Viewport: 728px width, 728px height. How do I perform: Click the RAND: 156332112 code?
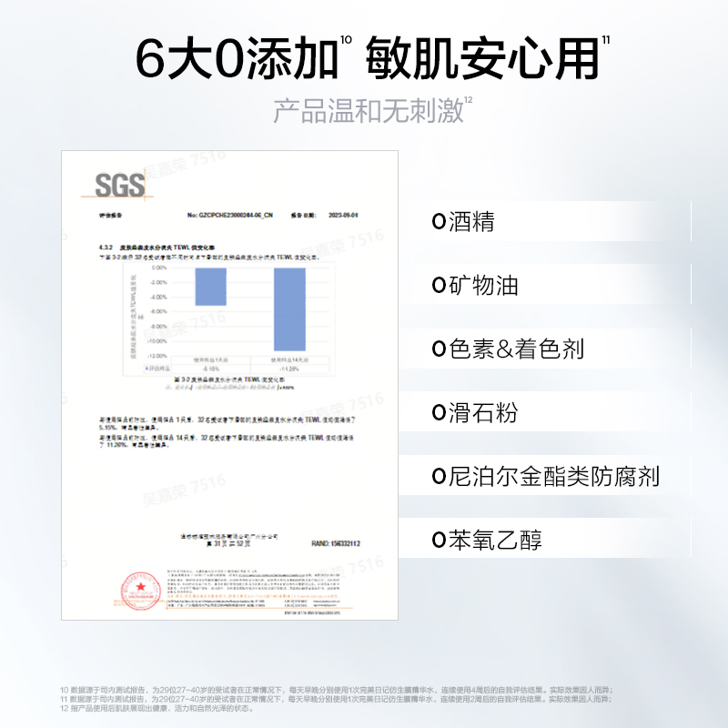pyautogui.click(x=337, y=543)
